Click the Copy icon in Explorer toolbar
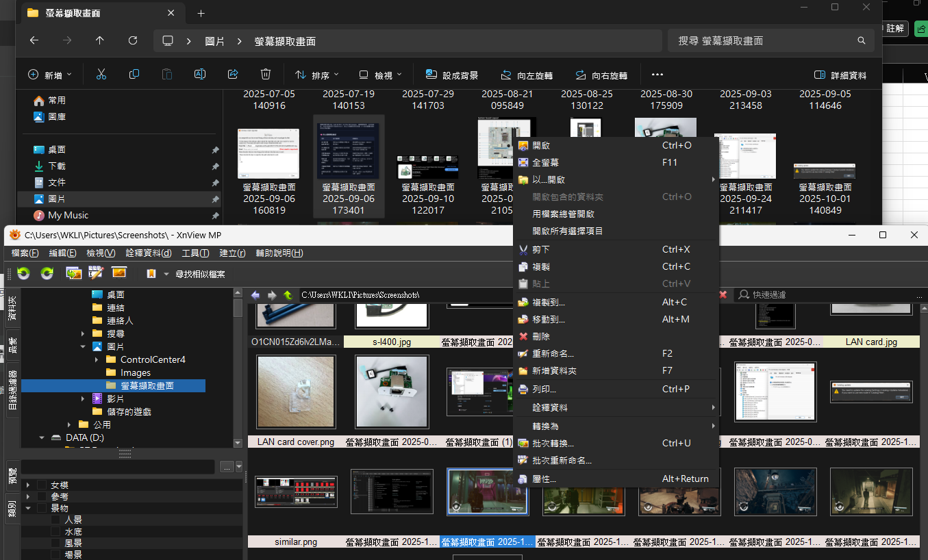 [x=134, y=74]
